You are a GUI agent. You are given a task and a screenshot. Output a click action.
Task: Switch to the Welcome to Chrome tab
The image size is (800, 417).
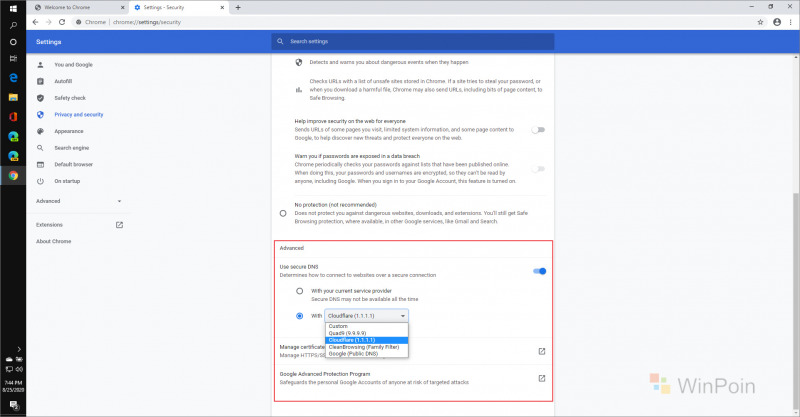[78, 8]
